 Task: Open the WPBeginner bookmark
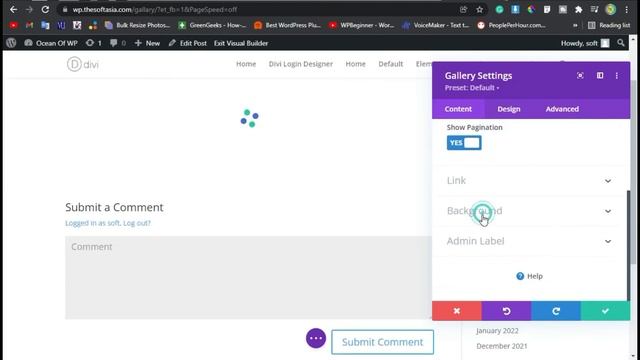click(x=362, y=25)
